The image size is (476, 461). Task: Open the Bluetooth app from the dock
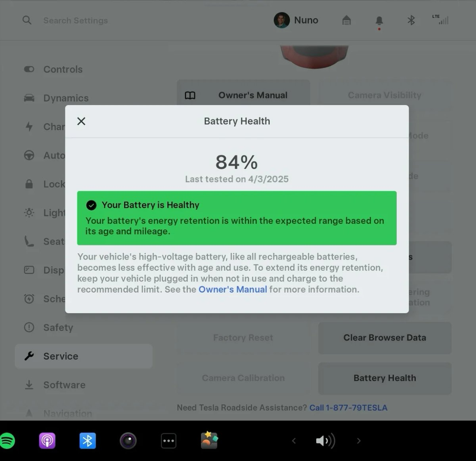pyautogui.click(x=88, y=441)
